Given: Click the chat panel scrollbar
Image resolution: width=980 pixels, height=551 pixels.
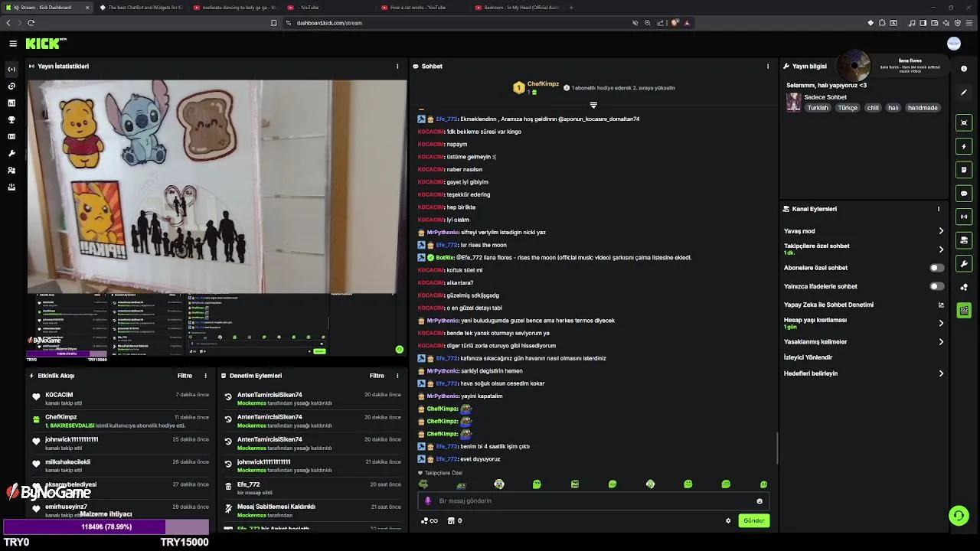Looking at the screenshot, I should 777,448.
